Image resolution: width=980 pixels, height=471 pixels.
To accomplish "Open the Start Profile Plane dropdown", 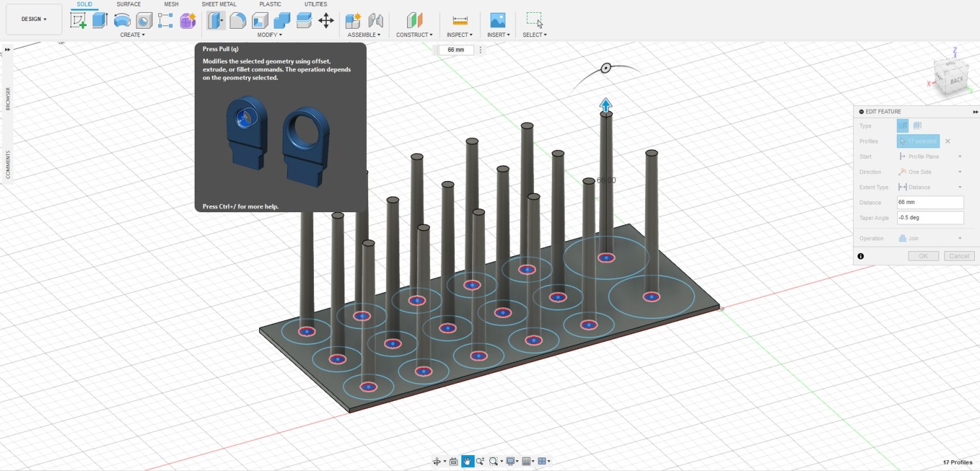I will (x=930, y=157).
